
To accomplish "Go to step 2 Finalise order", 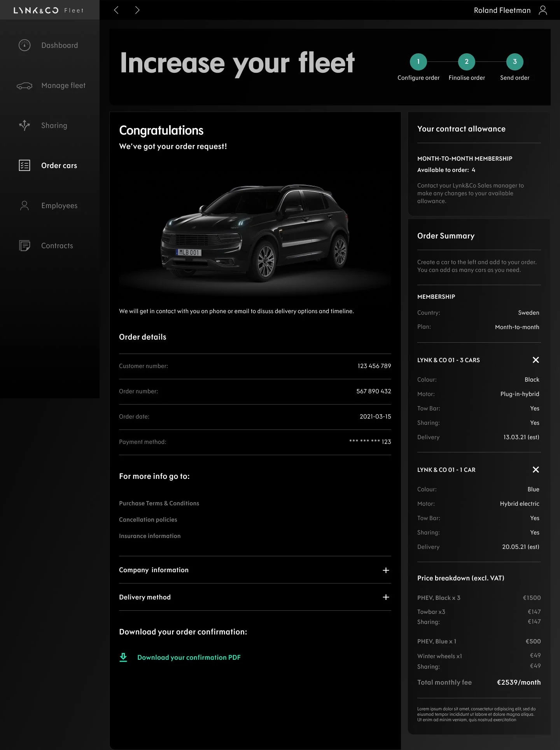I will coord(467,61).
